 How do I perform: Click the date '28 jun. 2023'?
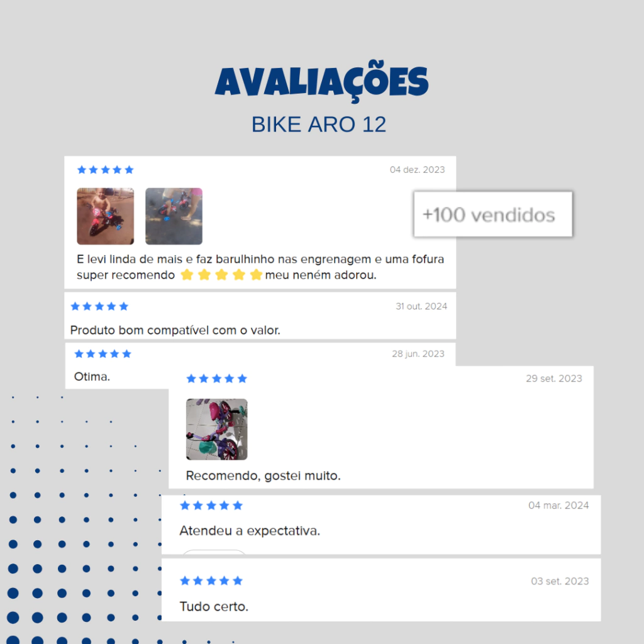418,354
